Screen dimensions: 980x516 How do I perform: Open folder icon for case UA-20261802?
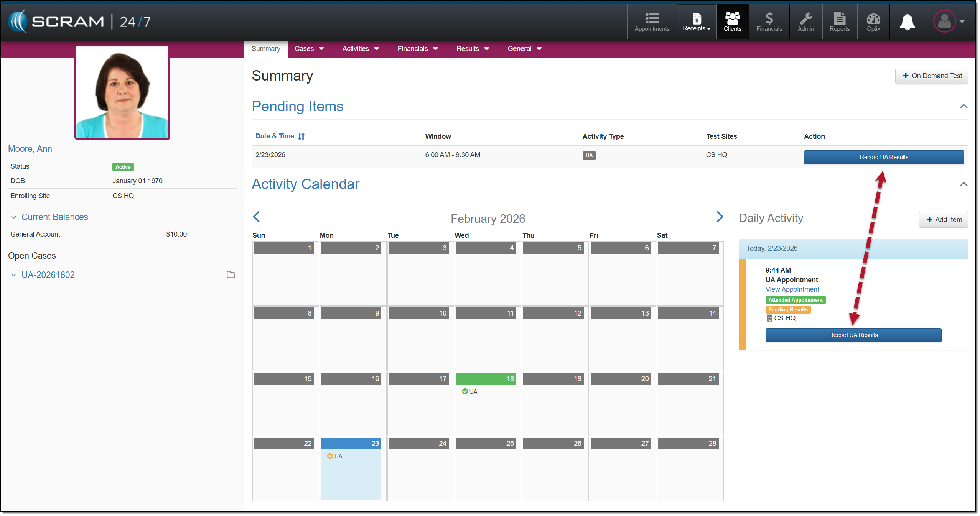coord(231,274)
